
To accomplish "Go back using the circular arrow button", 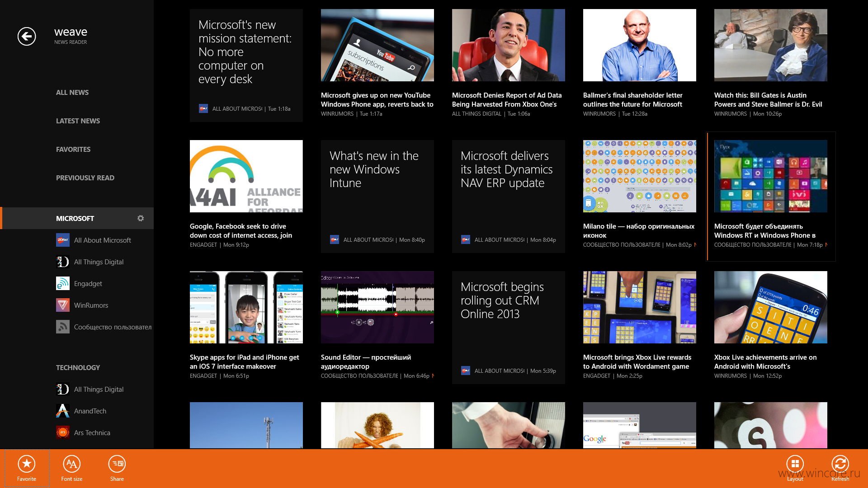I will tap(27, 36).
